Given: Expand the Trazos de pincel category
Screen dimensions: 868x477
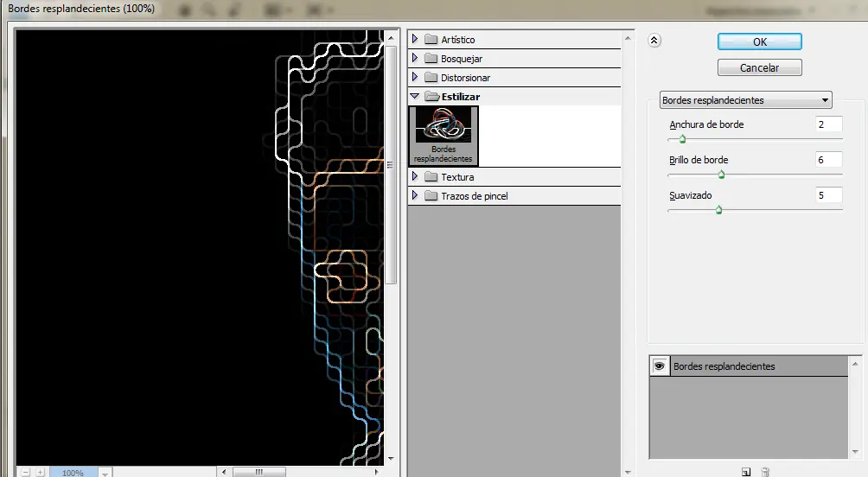Looking at the screenshot, I should 415,196.
